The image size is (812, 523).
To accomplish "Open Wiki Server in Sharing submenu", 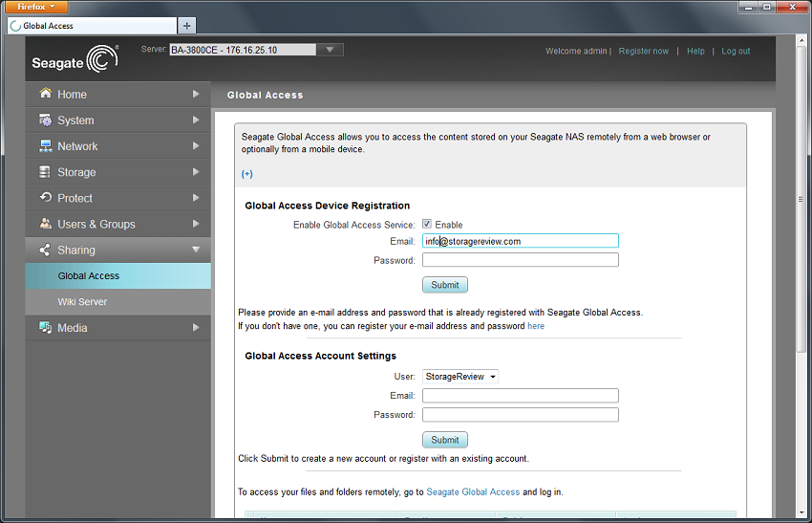I will [x=118, y=302].
